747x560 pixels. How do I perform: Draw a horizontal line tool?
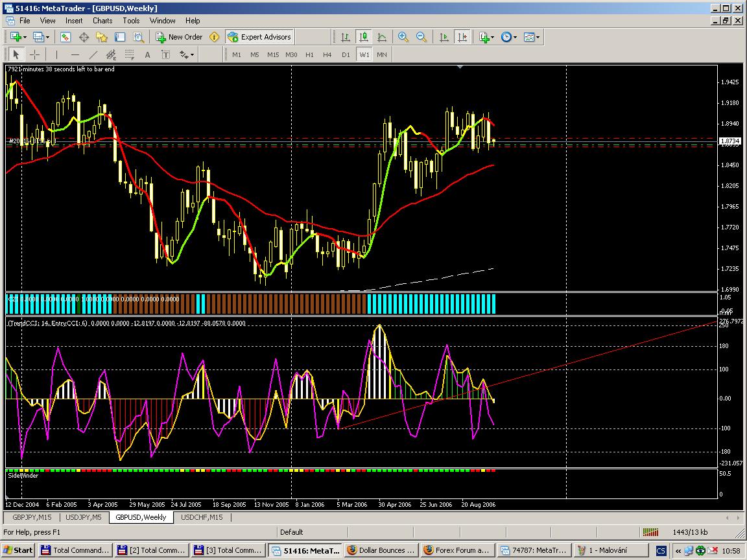tap(75, 55)
